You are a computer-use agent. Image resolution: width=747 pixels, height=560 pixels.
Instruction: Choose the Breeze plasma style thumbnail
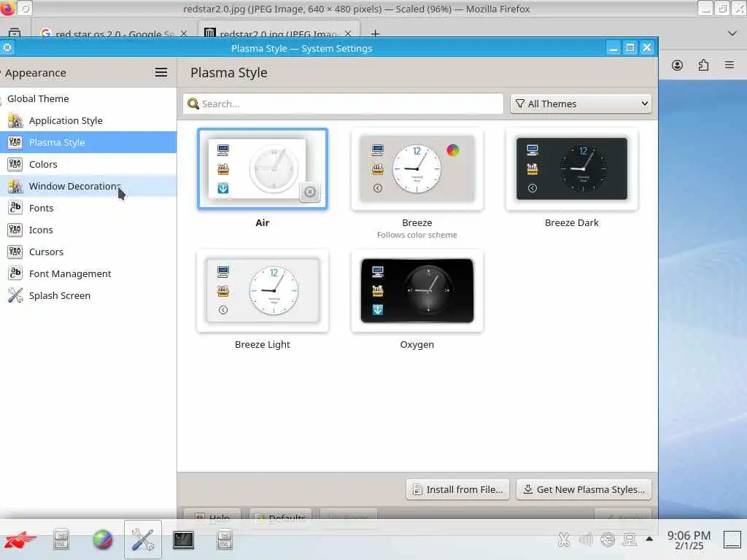[x=417, y=168]
